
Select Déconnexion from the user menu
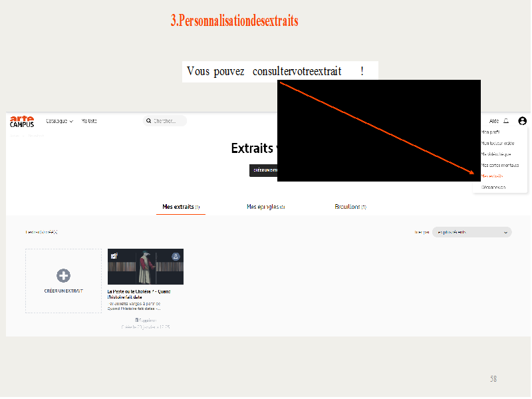click(493, 188)
